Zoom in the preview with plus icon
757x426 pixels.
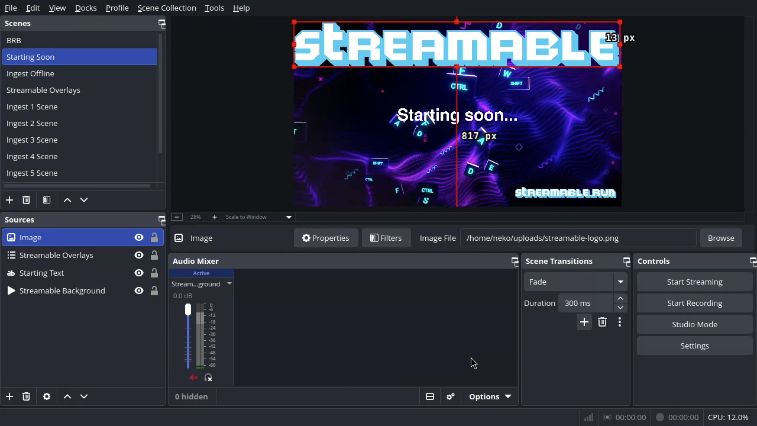click(x=214, y=217)
